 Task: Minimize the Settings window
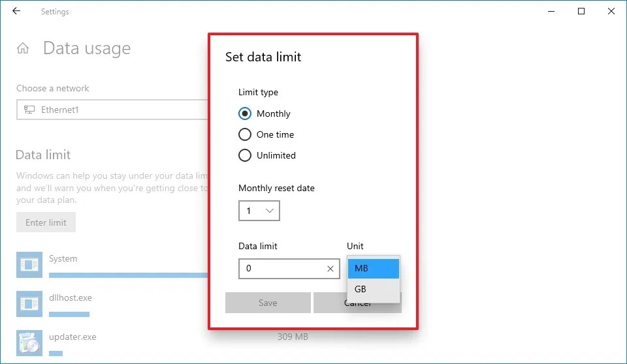[x=551, y=11]
